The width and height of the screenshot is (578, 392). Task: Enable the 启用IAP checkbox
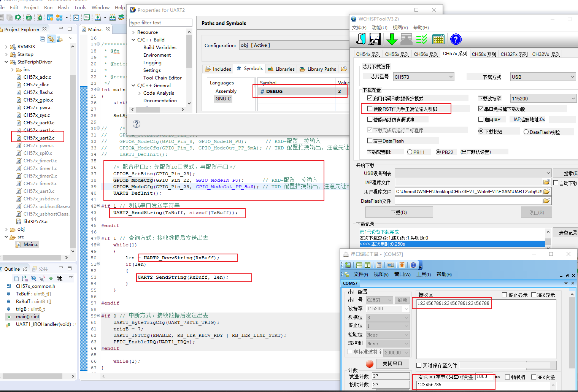pos(481,119)
